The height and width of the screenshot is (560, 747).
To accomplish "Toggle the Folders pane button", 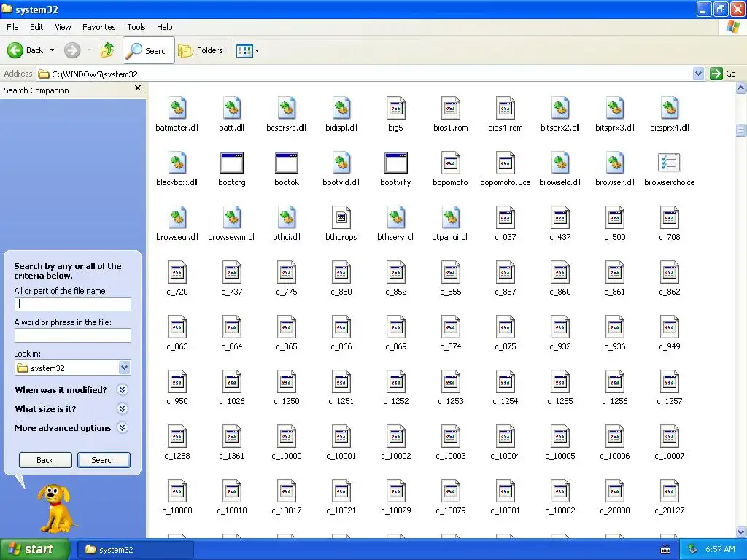I will 201,50.
